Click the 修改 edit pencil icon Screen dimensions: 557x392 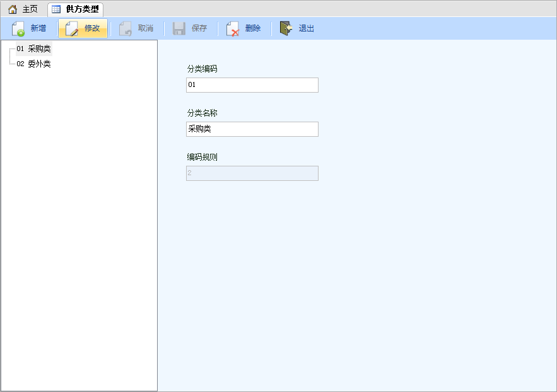(x=72, y=28)
